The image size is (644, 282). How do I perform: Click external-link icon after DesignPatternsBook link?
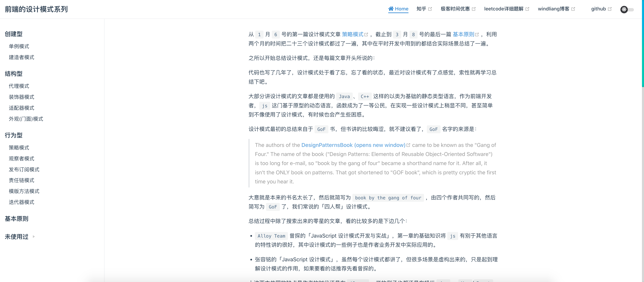pyautogui.click(x=408, y=145)
